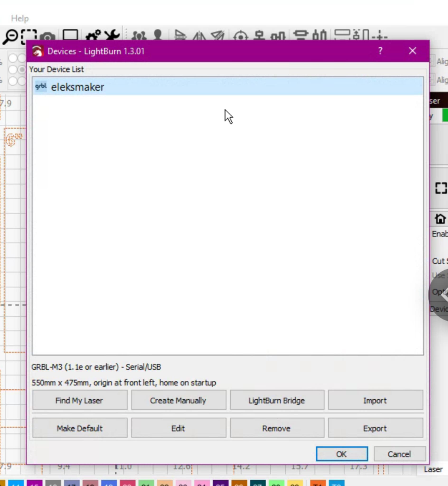448x486 pixels.
Task: Open Settings with the gears icon
Action: pos(93,35)
